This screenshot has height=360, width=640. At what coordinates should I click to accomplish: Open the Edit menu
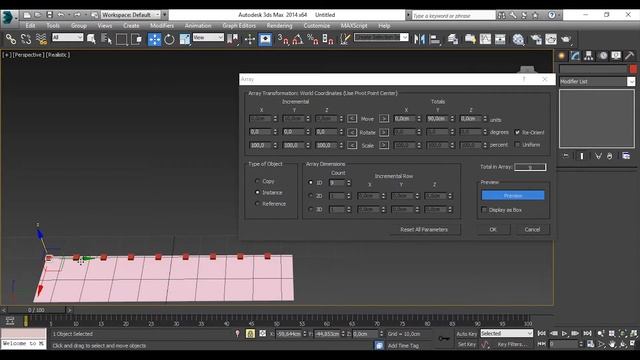[x=31, y=25]
